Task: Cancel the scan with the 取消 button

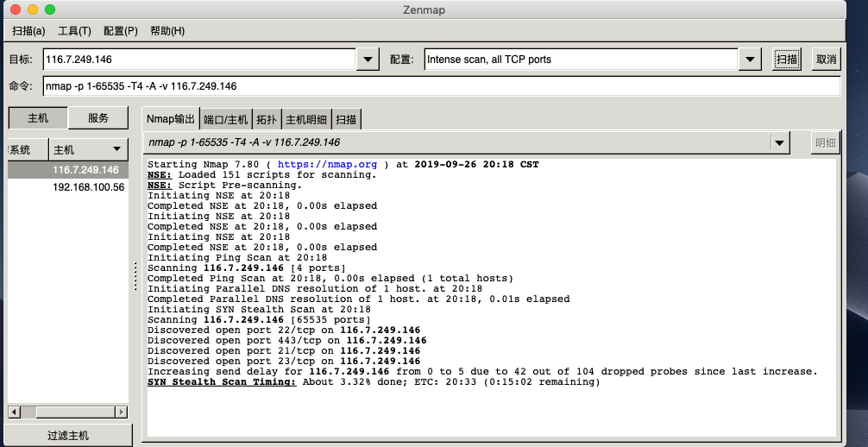Action: coord(827,60)
